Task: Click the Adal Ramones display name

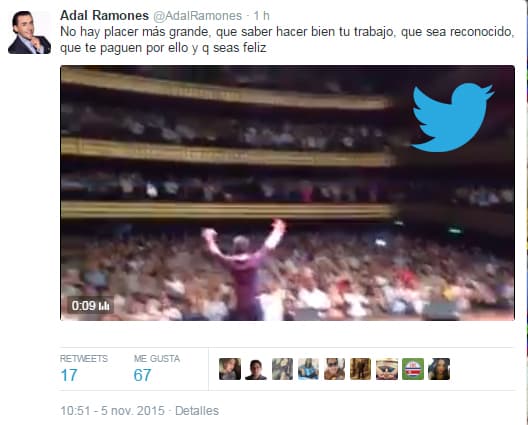Action: [x=104, y=15]
